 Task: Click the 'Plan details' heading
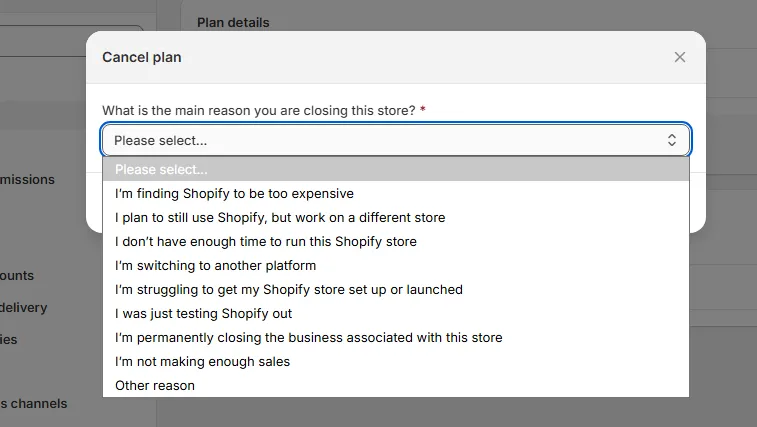pos(233,22)
